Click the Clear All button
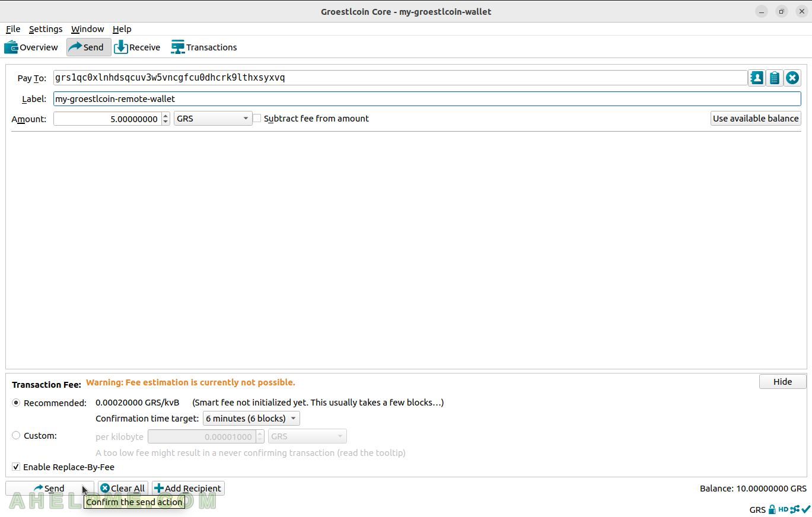 (x=123, y=489)
